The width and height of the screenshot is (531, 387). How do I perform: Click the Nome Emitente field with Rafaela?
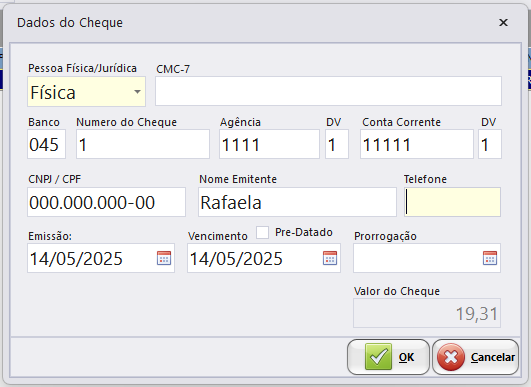(297, 202)
